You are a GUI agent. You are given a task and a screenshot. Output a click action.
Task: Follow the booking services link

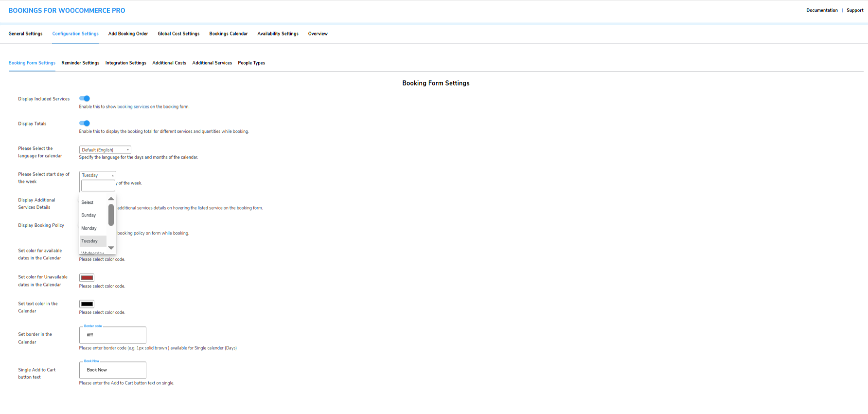(x=133, y=107)
